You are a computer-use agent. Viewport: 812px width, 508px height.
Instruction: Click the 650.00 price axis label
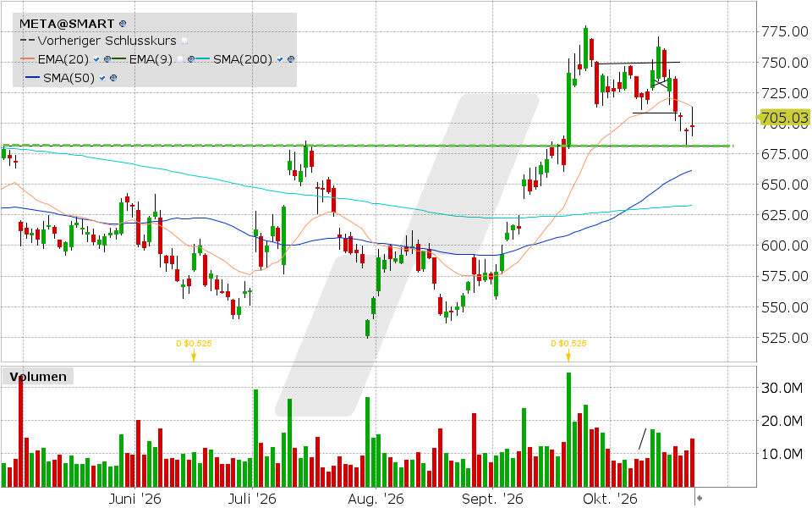785,185
